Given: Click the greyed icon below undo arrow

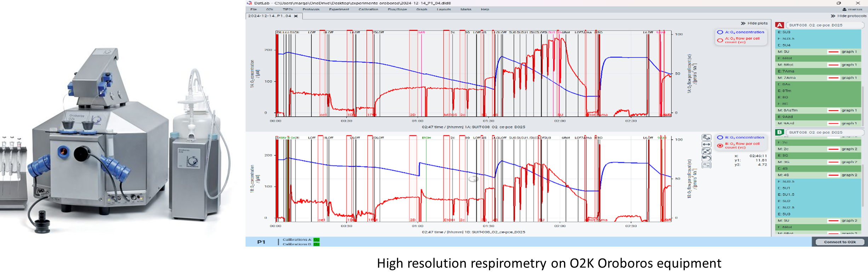Looking at the screenshot, I should pos(706,165).
